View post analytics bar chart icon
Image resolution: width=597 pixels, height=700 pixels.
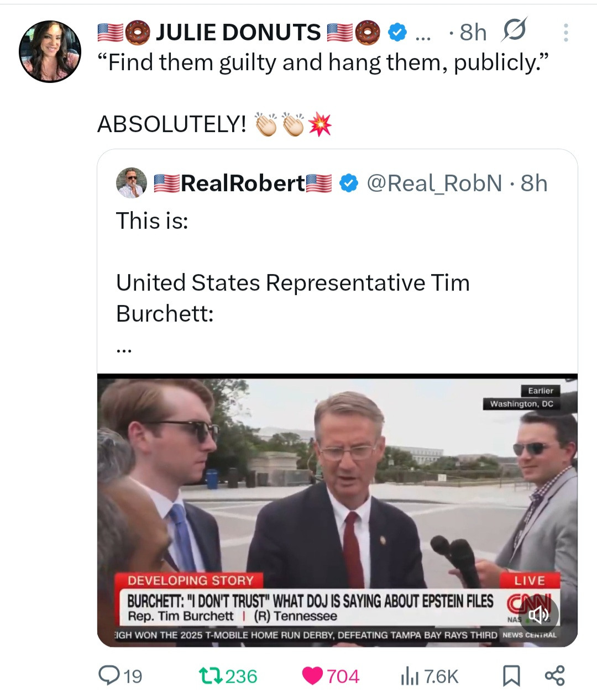point(409,675)
